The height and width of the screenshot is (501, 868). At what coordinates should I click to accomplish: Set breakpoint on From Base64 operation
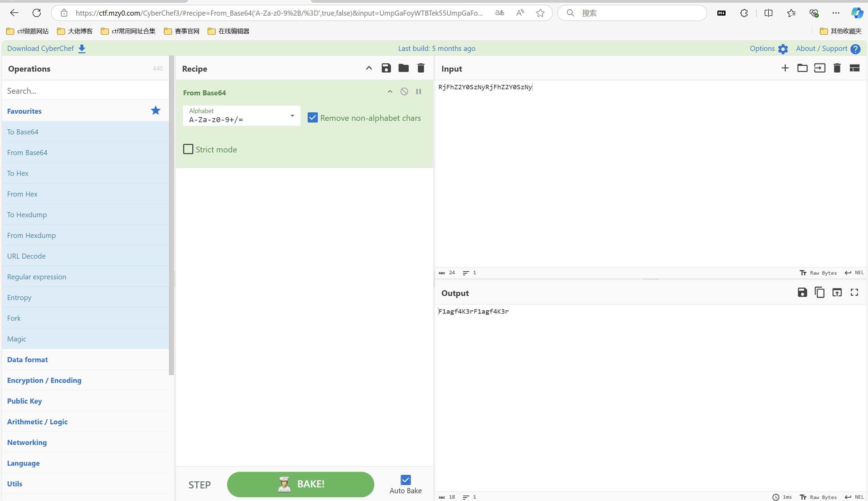(x=418, y=92)
